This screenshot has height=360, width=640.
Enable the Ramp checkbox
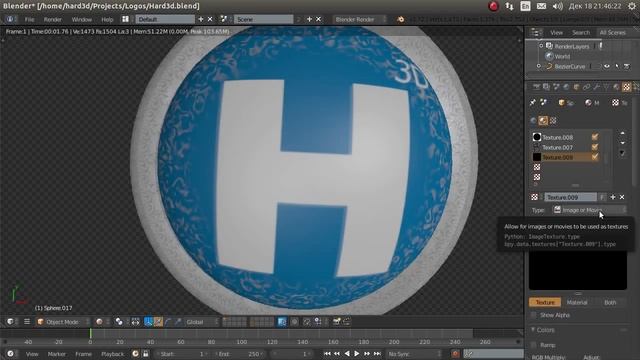pyautogui.click(x=533, y=345)
